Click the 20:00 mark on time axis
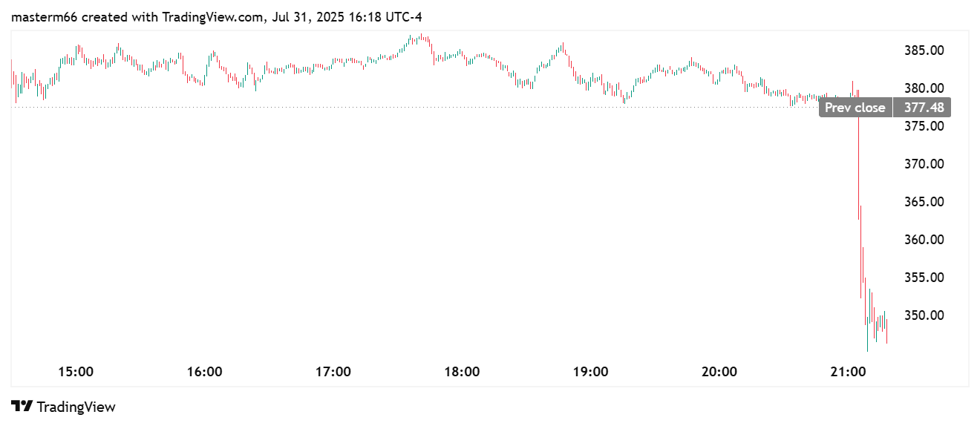Screen dimensions: 980x426 tap(719, 371)
